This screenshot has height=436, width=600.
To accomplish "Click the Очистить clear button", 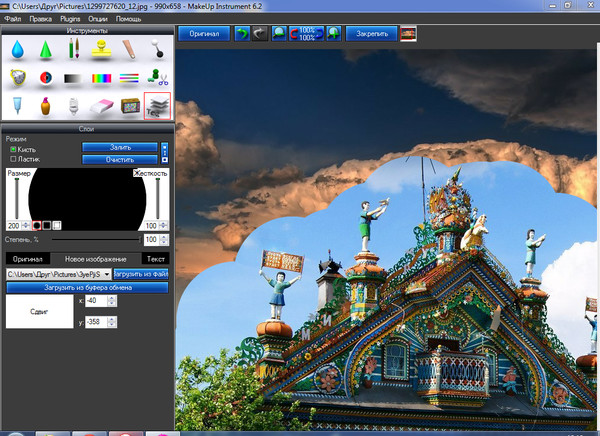I will click(120, 160).
